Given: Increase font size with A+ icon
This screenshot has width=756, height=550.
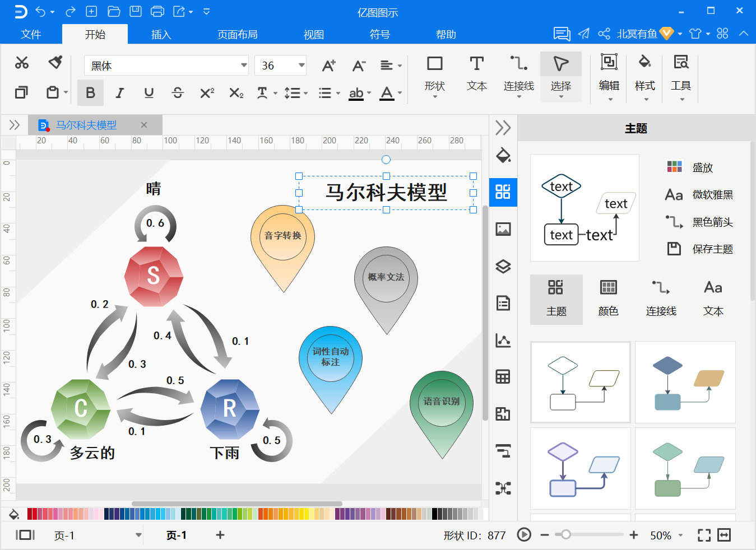Looking at the screenshot, I should (329, 66).
